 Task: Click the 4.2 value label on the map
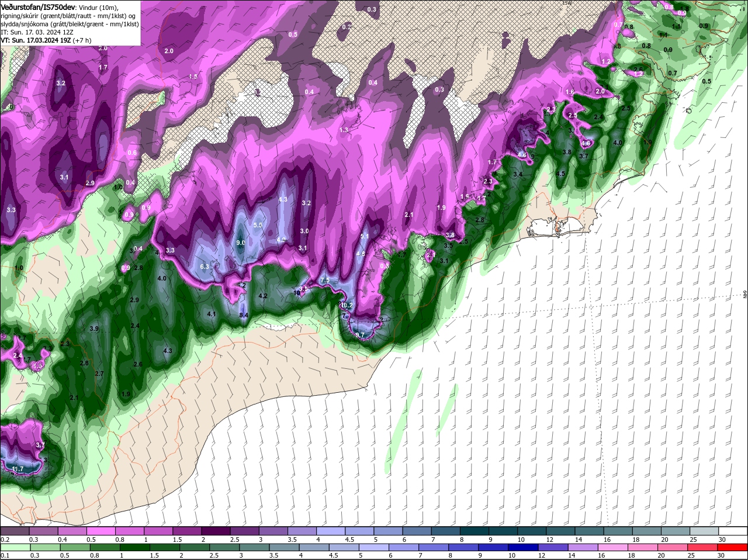pos(263,296)
